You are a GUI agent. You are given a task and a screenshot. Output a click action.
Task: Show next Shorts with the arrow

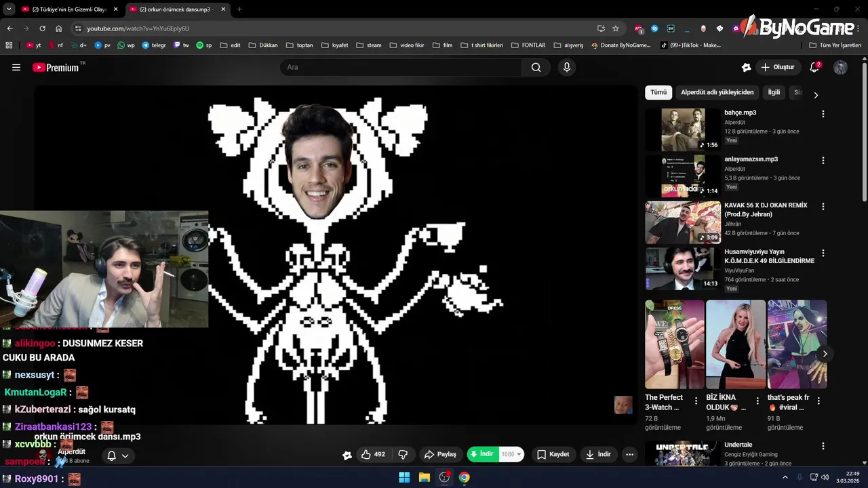(x=825, y=354)
